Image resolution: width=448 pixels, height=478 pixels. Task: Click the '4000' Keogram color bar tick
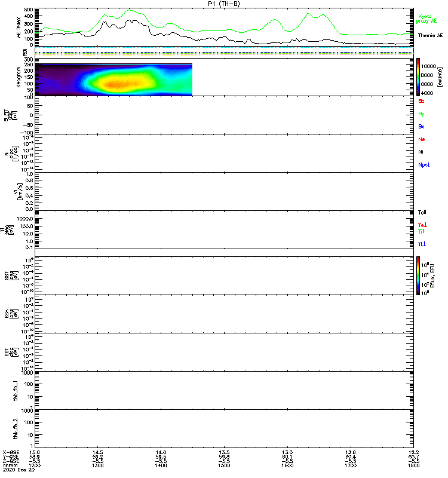point(427,93)
